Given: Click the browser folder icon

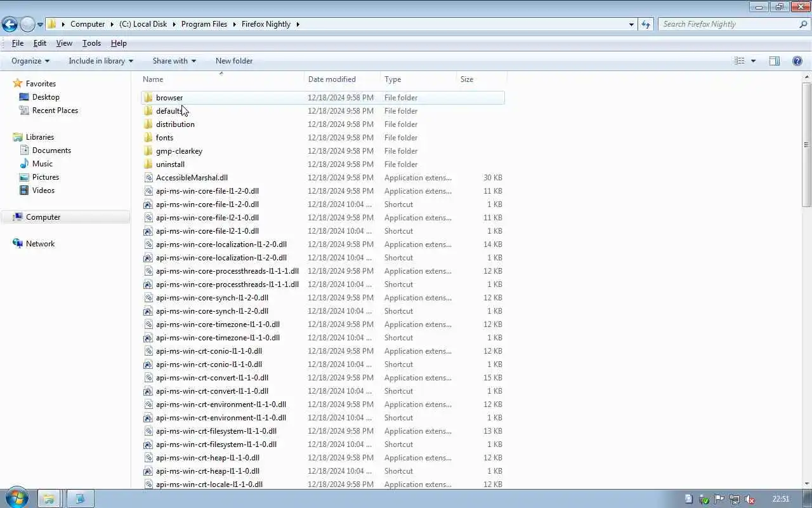Looking at the screenshot, I should 148,98.
